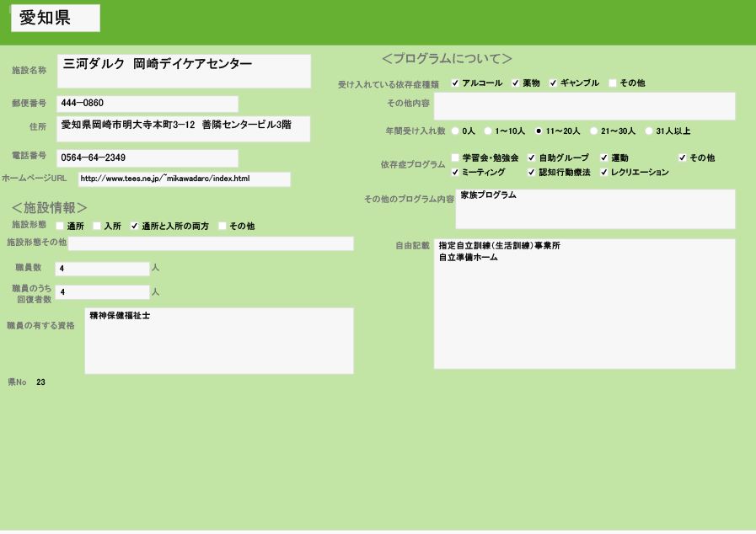
Task: Click the 自由記載 free text area
Action: [x=584, y=304]
